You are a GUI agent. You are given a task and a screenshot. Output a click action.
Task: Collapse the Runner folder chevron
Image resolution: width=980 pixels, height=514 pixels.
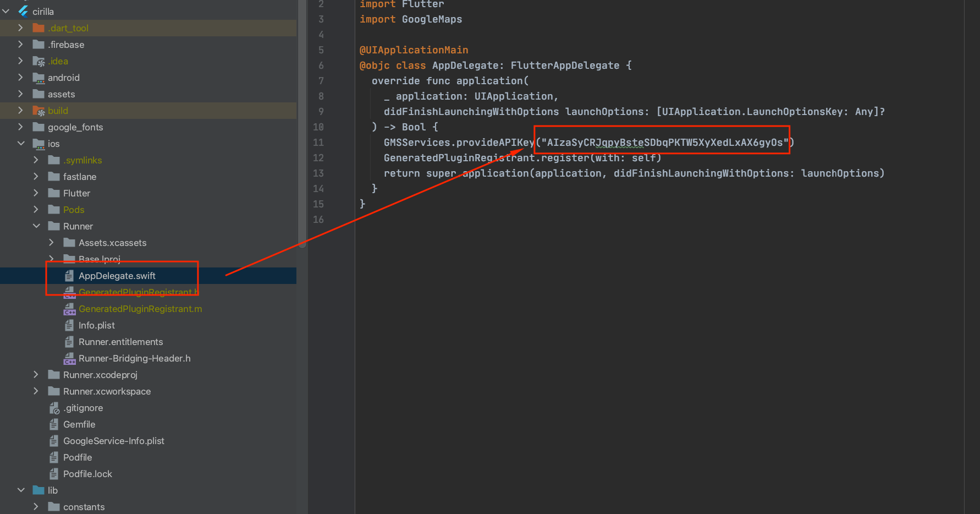tap(36, 226)
